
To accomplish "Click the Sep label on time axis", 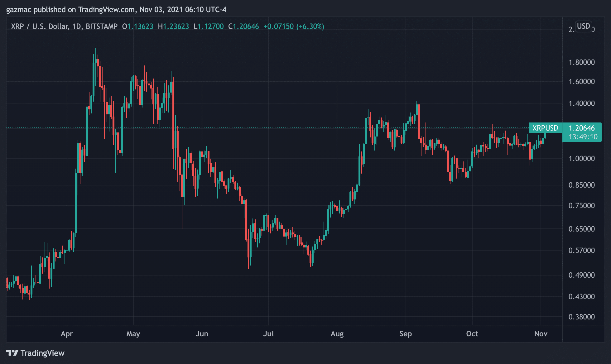I will click(406, 334).
